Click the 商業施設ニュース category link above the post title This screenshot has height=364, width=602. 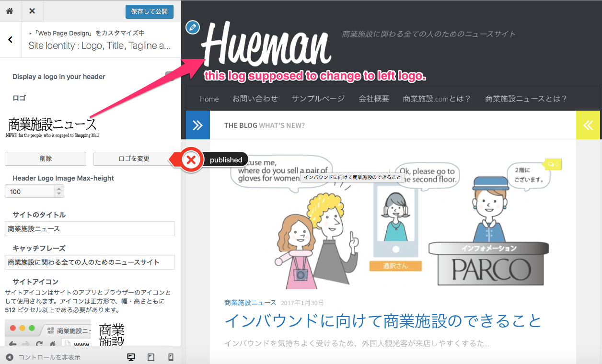(250, 303)
